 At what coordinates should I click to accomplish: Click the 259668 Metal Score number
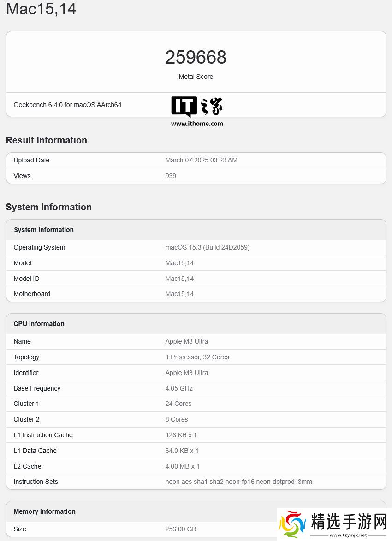pos(196,57)
